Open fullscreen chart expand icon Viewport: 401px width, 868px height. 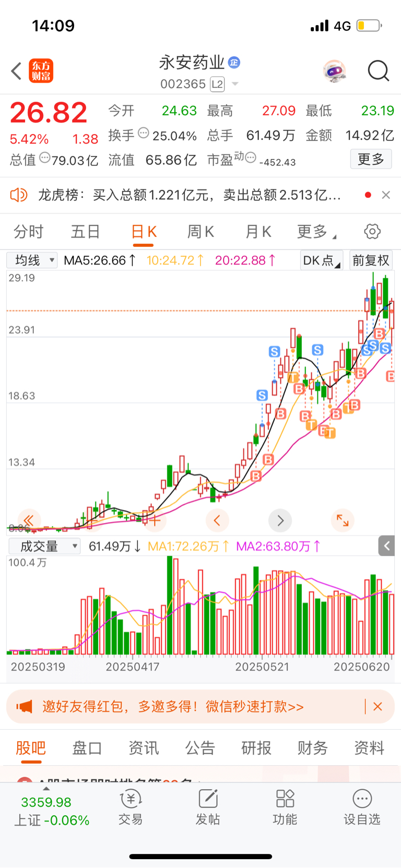pyautogui.click(x=343, y=520)
